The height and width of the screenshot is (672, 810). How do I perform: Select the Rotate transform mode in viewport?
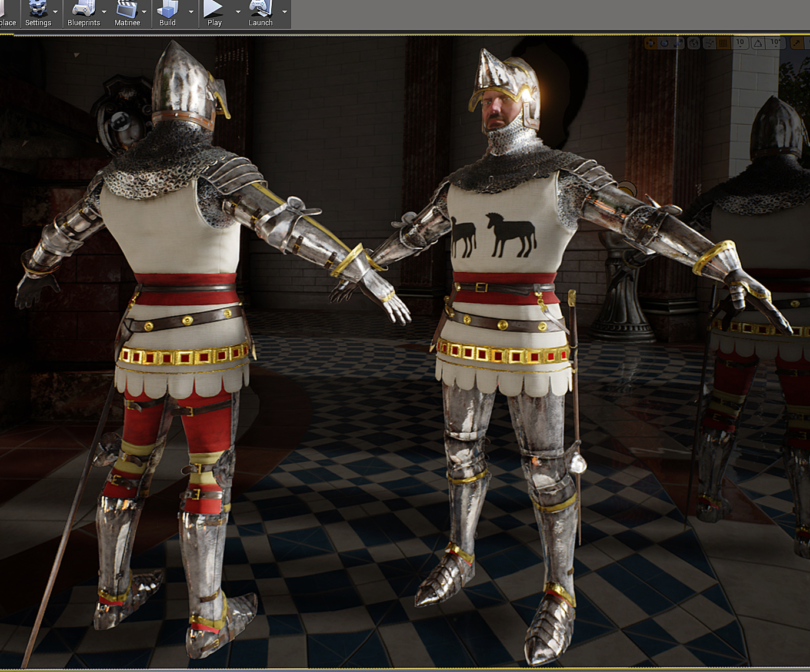tap(665, 43)
